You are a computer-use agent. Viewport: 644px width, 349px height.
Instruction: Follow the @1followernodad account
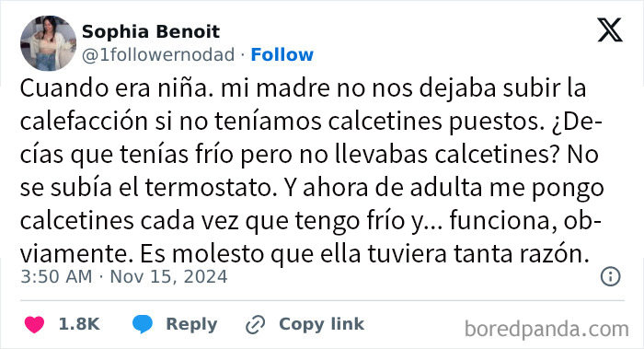282,54
